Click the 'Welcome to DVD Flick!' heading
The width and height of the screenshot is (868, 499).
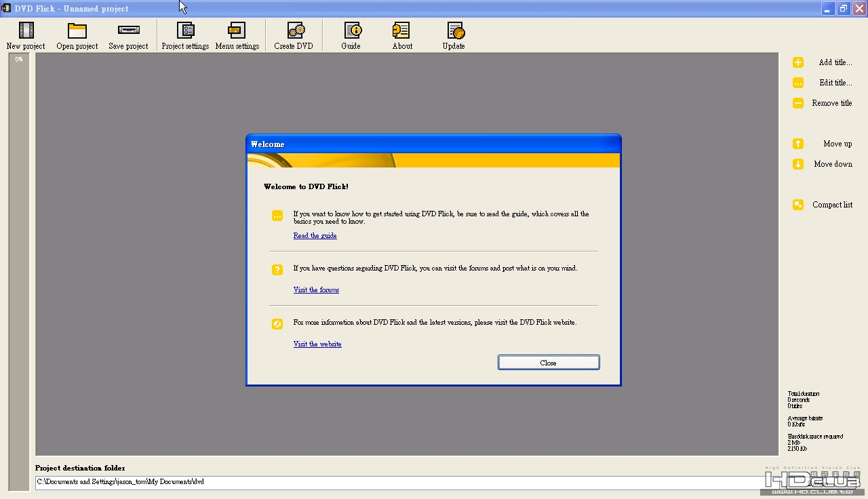tap(306, 186)
